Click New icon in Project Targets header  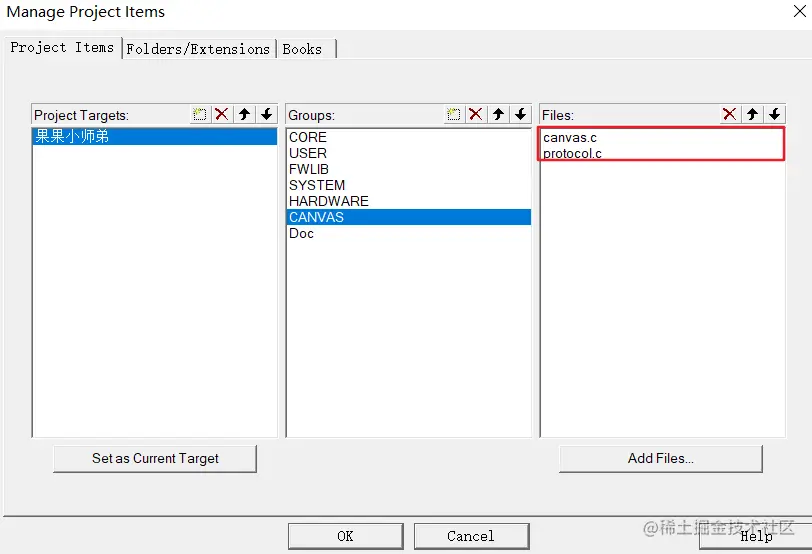[199, 114]
